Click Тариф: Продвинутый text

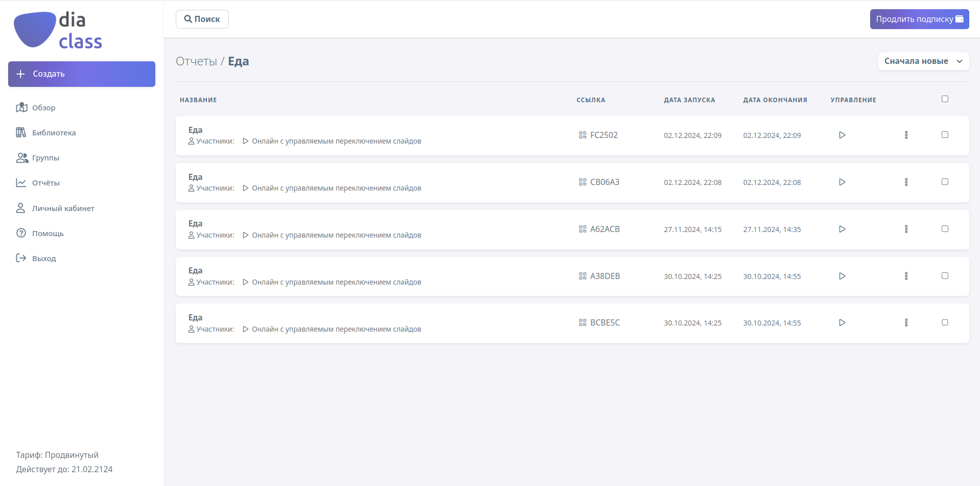57,455
